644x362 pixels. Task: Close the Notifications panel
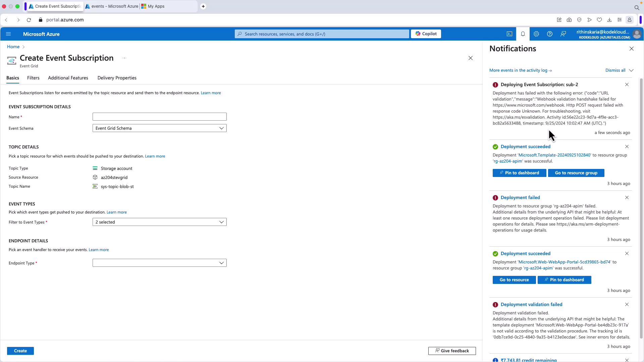pyautogui.click(x=631, y=49)
